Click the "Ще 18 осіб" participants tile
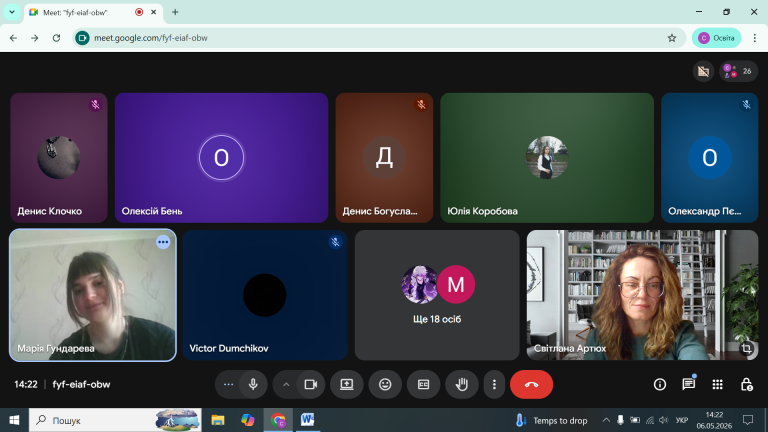The height and width of the screenshot is (432, 768). [x=437, y=295]
